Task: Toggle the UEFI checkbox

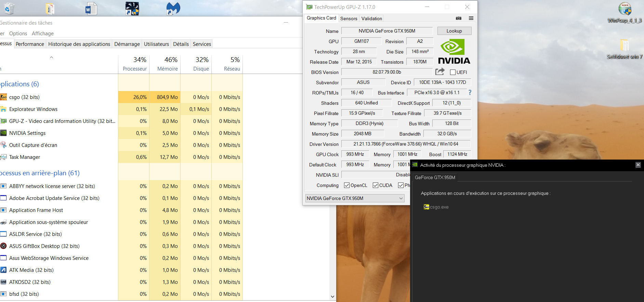Action: (453, 72)
